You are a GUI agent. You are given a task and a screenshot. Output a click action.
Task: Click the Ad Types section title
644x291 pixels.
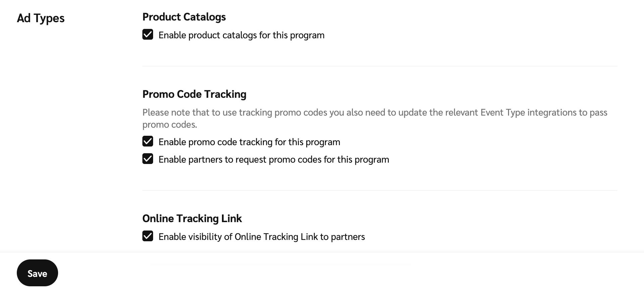pos(41,18)
